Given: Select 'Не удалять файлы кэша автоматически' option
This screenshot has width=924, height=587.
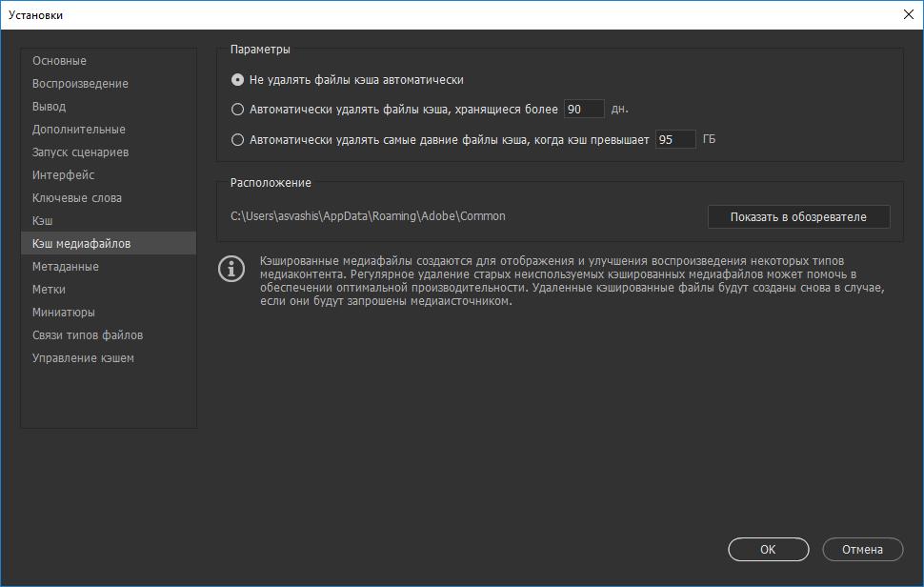Looking at the screenshot, I should click(x=237, y=80).
